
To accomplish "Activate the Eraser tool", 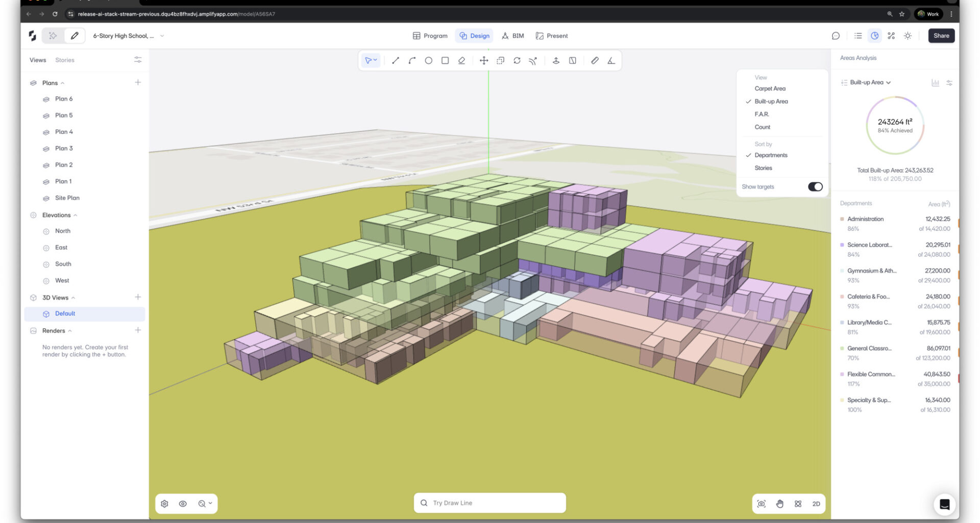I will 461,61.
